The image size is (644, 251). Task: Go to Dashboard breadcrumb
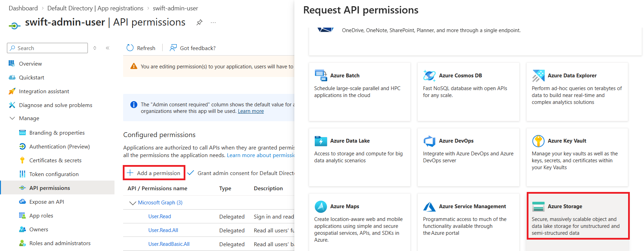click(23, 8)
